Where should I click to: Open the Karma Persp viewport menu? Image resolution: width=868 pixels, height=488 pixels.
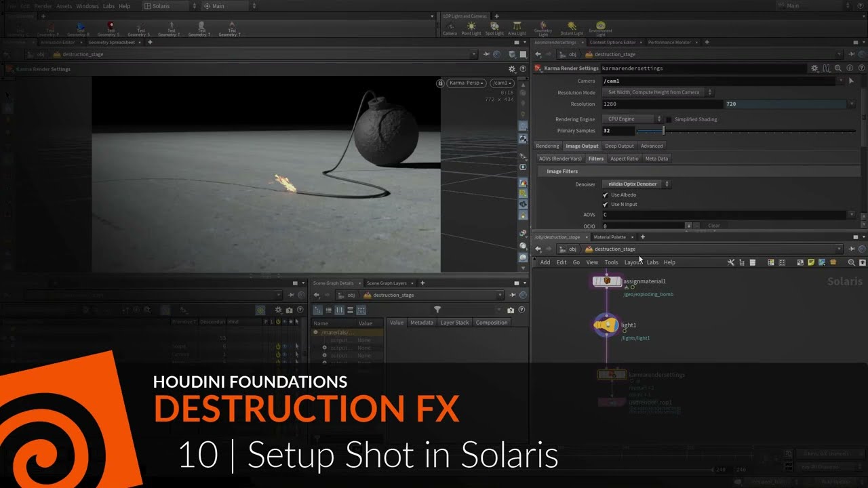tap(467, 83)
